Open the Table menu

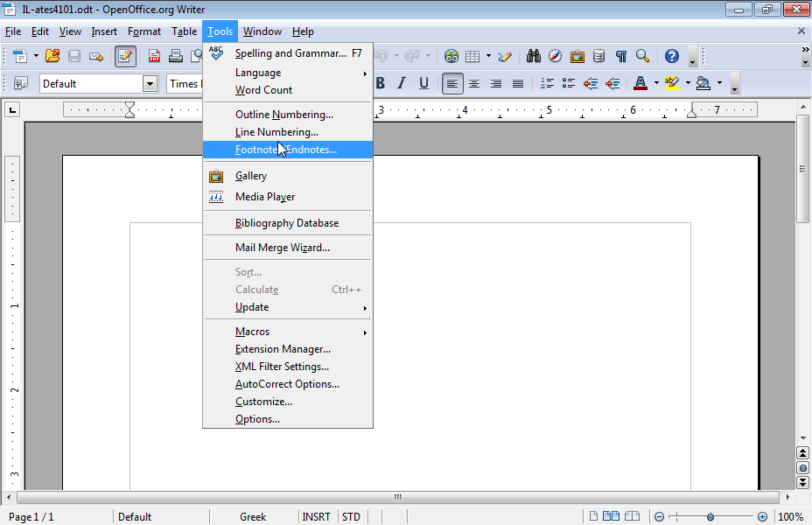tap(184, 31)
